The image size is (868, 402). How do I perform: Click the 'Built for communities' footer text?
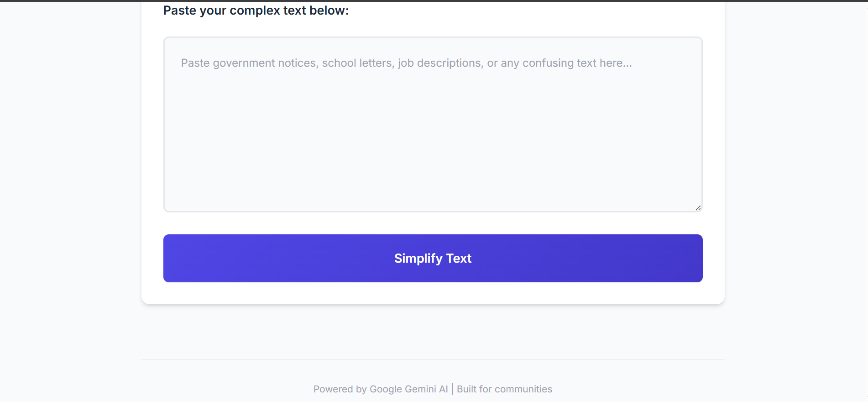point(504,389)
